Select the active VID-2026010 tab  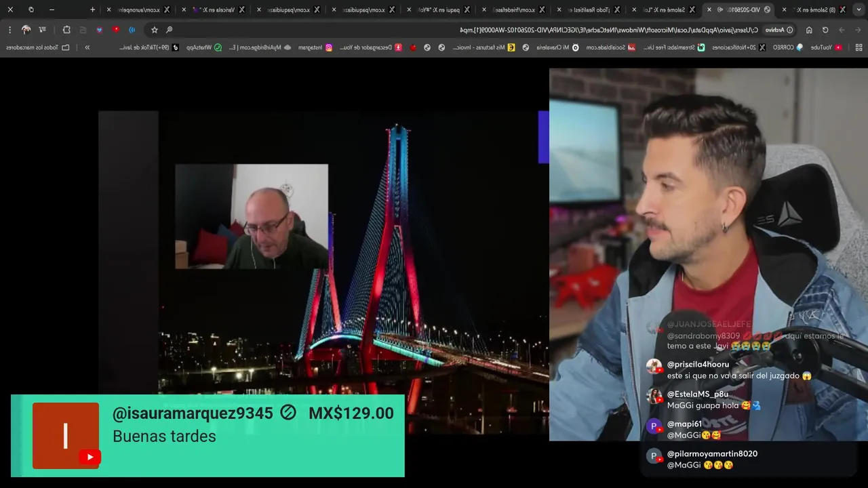pos(739,9)
